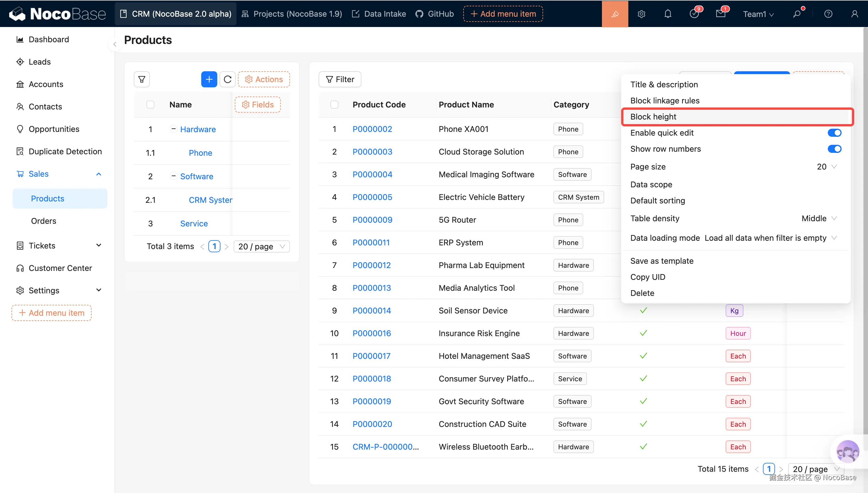Click the Fields configure button
The width and height of the screenshot is (868, 493).
coord(257,105)
